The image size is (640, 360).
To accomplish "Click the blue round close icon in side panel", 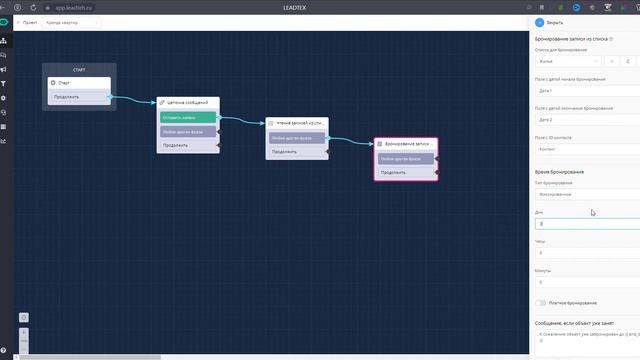I will (x=540, y=22).
